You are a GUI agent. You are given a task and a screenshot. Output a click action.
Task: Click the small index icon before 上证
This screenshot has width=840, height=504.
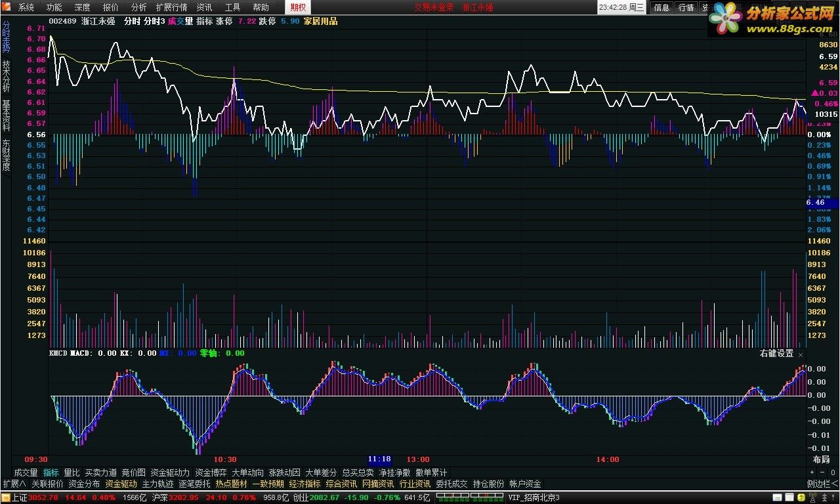[5, 497]
